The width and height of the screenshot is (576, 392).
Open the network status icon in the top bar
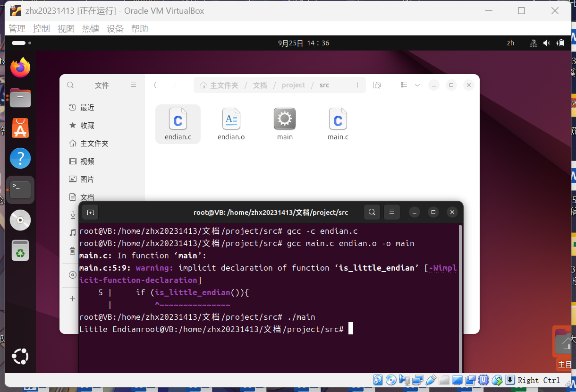pos(534,43)
